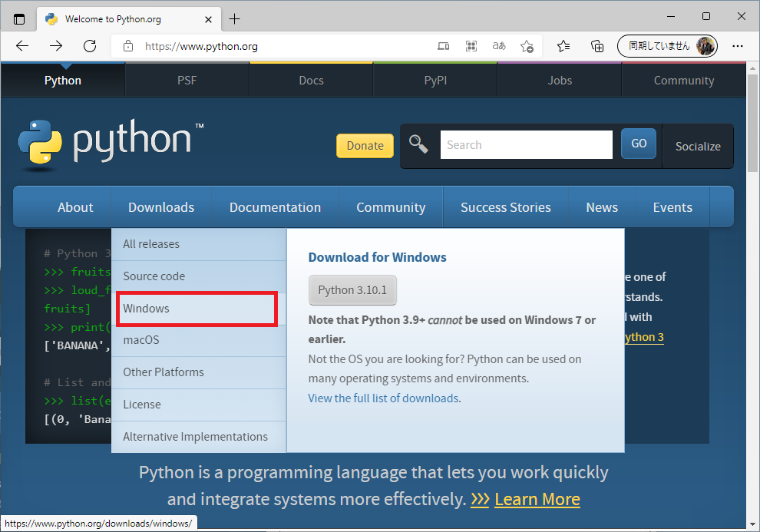The image size is (760, 532).
Task: Open Collections with its toolbar icon
Action: pyautogui.click(x=597, y=46)
